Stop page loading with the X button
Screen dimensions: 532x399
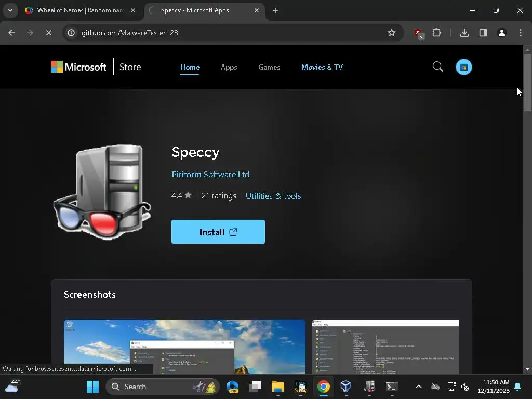click(x=48, y=33)
